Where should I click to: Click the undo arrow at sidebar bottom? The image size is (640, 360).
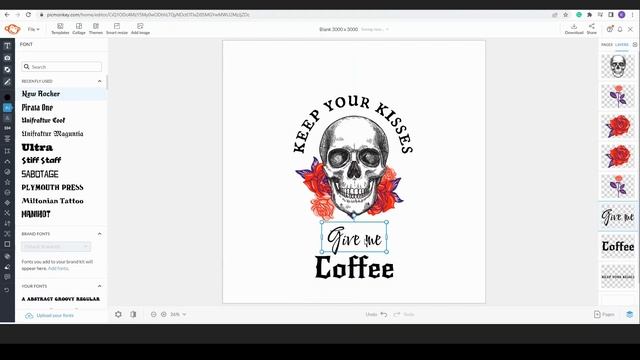[7, 290]
